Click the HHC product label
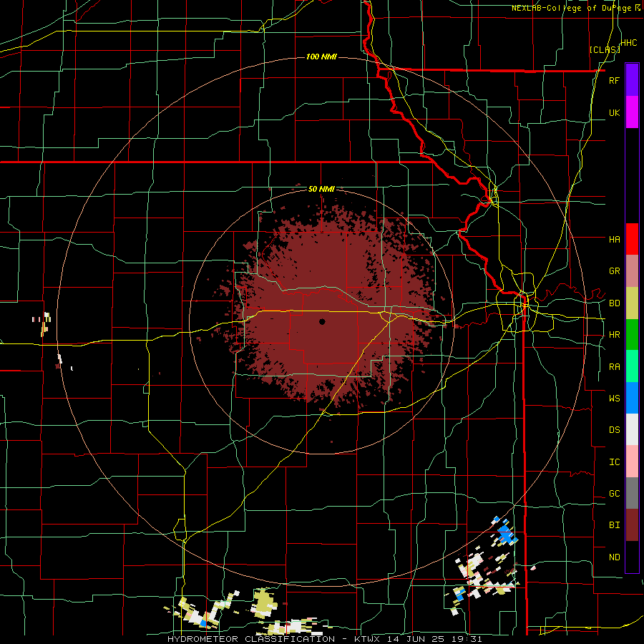The height and width of the screenshot is (644, 644). (x=629, y=42)
